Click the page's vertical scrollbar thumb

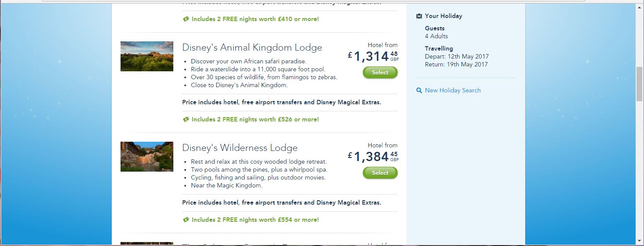[640, 84]
